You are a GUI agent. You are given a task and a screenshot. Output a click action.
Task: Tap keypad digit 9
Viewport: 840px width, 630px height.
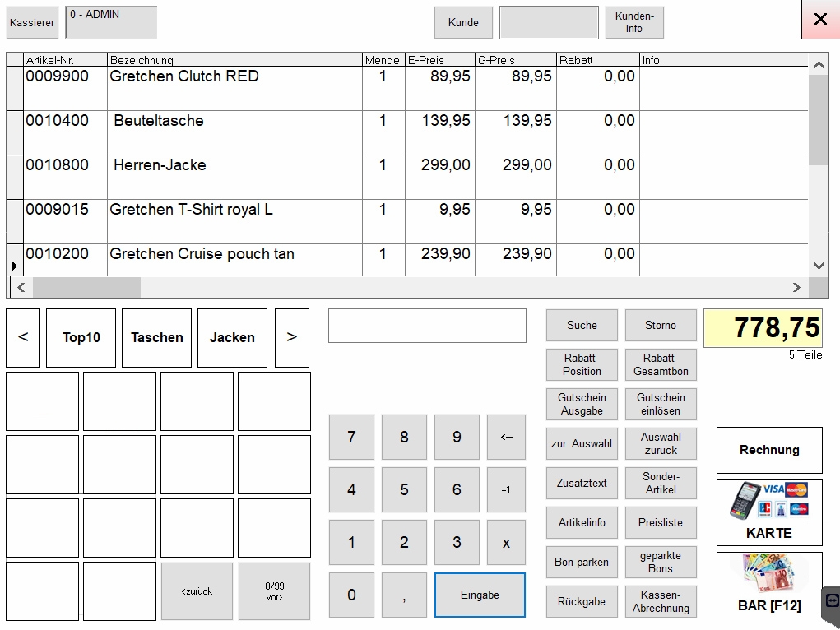457,438
